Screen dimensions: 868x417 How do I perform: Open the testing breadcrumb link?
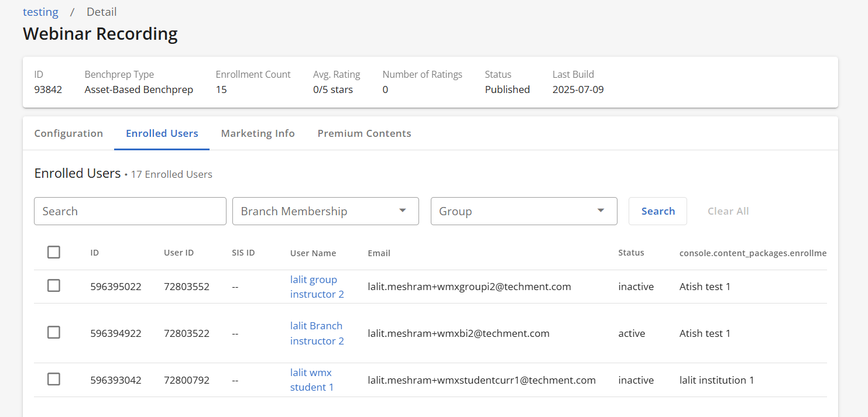point(40,12)
